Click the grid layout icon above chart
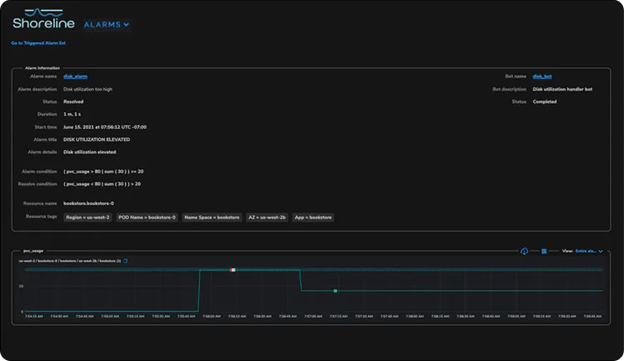 point(544,251)
